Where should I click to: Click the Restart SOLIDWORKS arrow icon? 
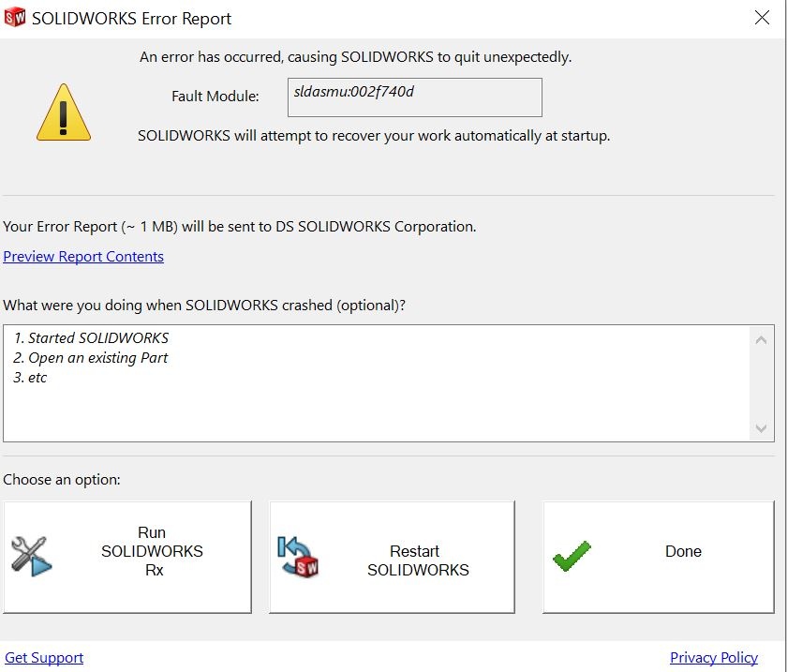click(299, 556)
